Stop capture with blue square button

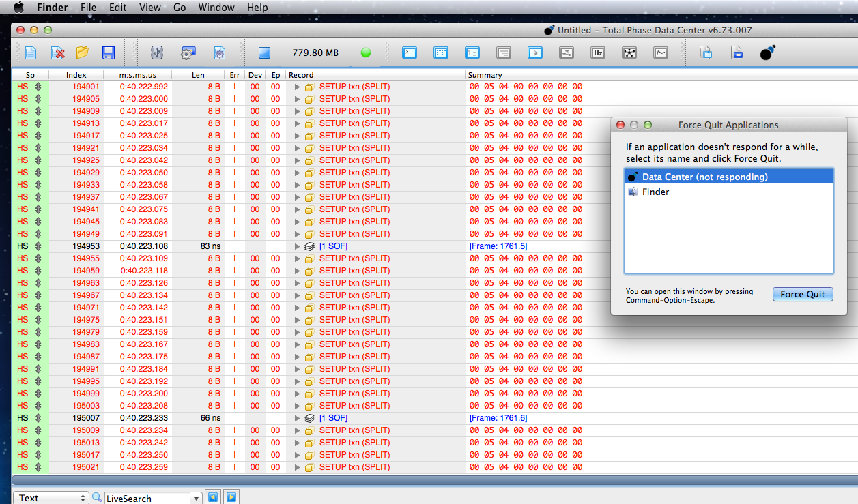265,53
